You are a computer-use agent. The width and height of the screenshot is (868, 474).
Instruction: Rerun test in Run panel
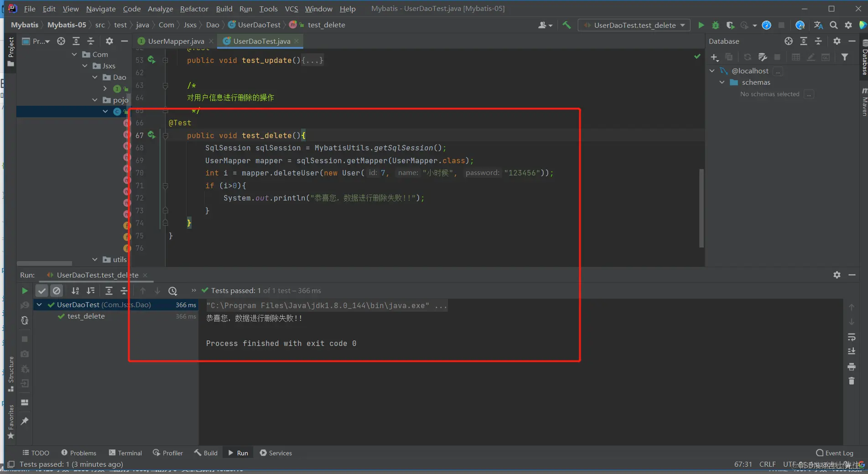point(25,291)
